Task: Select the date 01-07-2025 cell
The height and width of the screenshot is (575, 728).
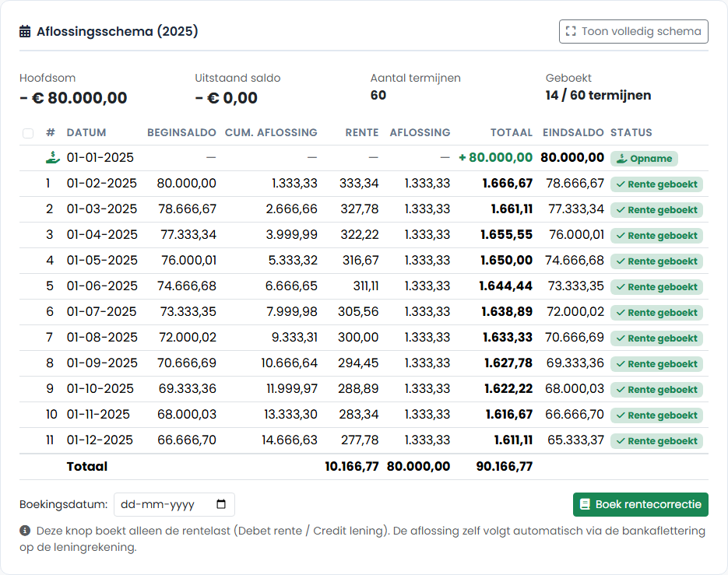Action: (102, 311)
